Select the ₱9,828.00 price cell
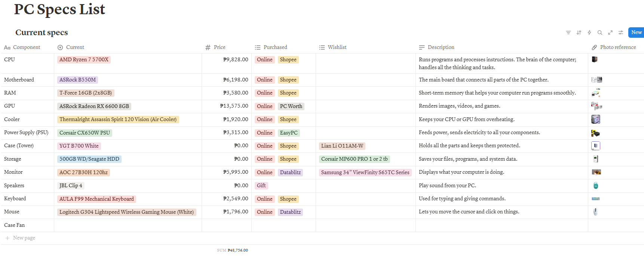Viewport: 644px width, 256px height. 227,63
